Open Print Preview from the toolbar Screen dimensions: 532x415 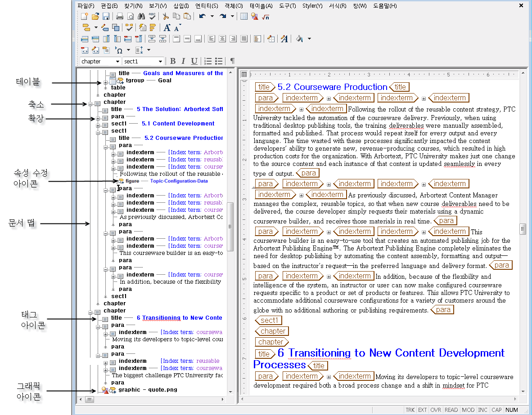[x=130, y=16]
